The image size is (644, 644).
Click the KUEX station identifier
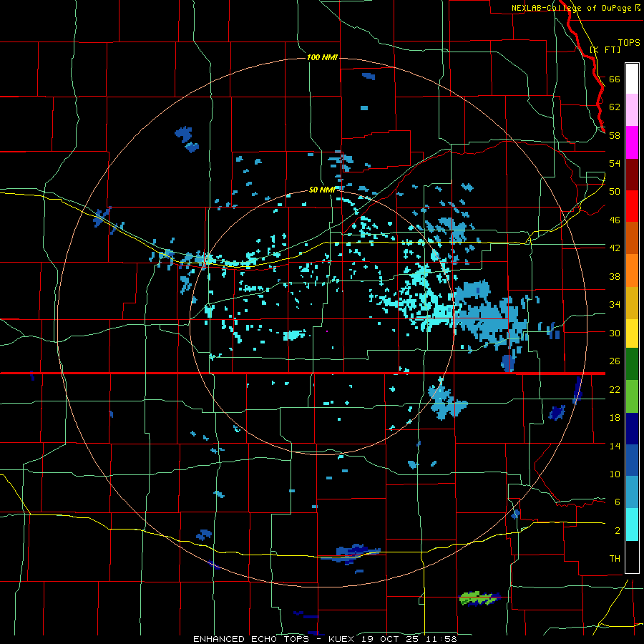click(x=341, y=639)
